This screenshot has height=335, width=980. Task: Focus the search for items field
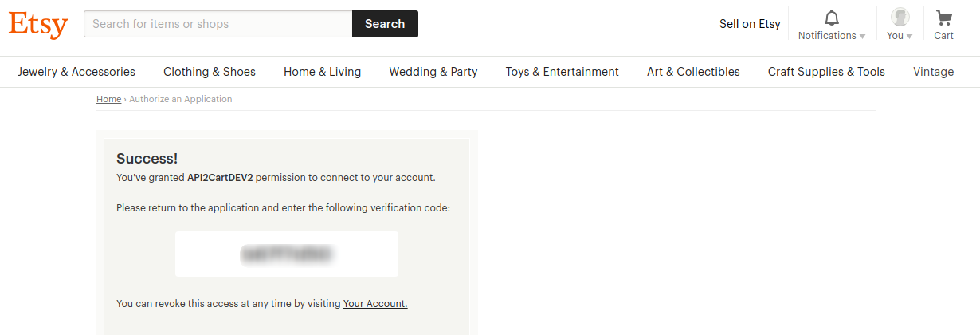(x=218, y=24)
